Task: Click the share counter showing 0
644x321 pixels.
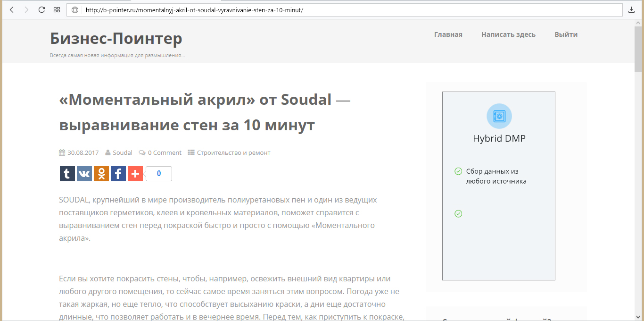Action: click(x=159, y=174)
